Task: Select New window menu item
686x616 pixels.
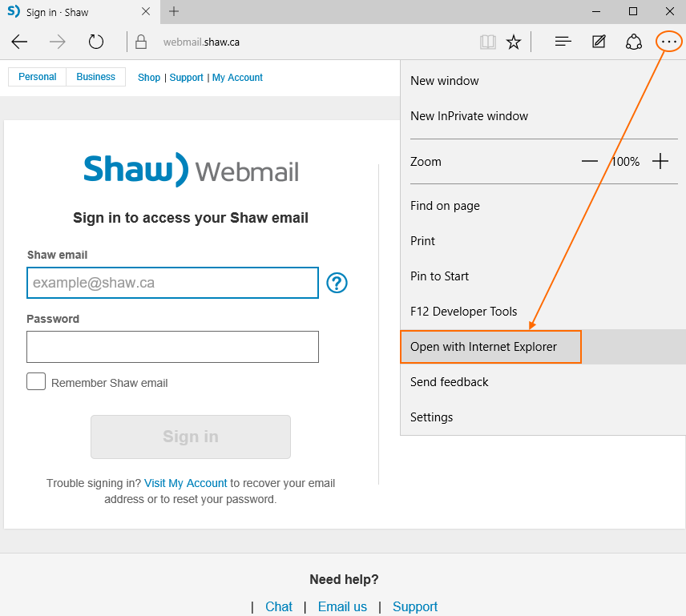Action: click(x=543, y=81)
